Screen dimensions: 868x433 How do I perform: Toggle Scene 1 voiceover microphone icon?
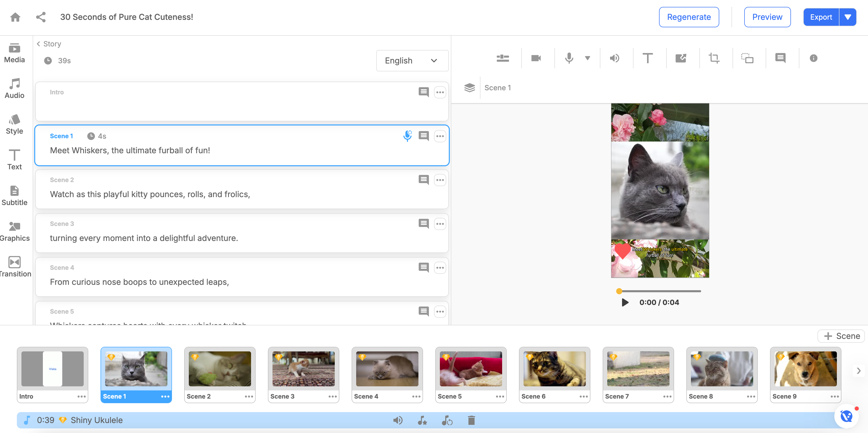(407, 136)
